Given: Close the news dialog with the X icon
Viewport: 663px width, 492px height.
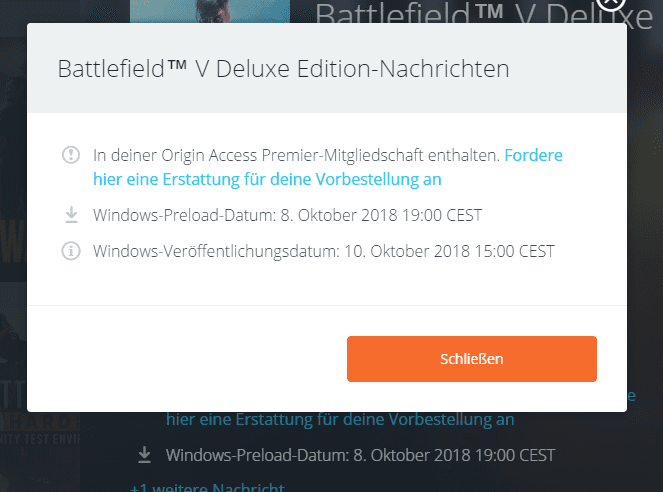Looking at the screenshot, I should pos(611,4).
